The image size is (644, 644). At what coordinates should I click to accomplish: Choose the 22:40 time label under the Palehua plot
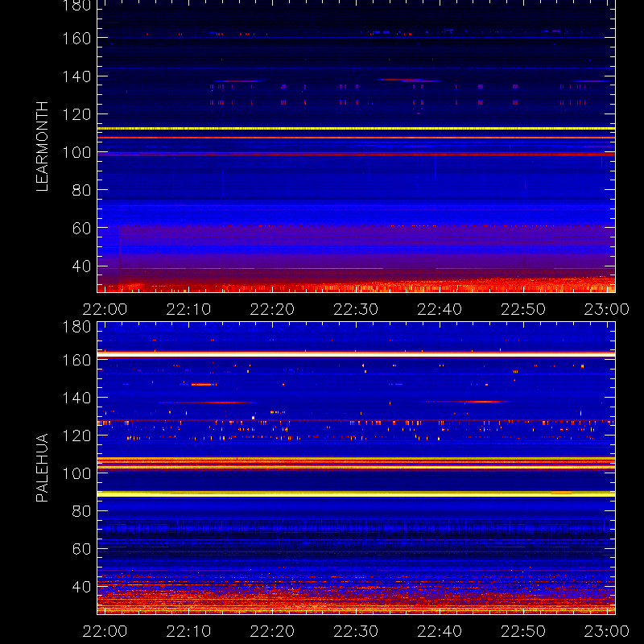point(440,631)
